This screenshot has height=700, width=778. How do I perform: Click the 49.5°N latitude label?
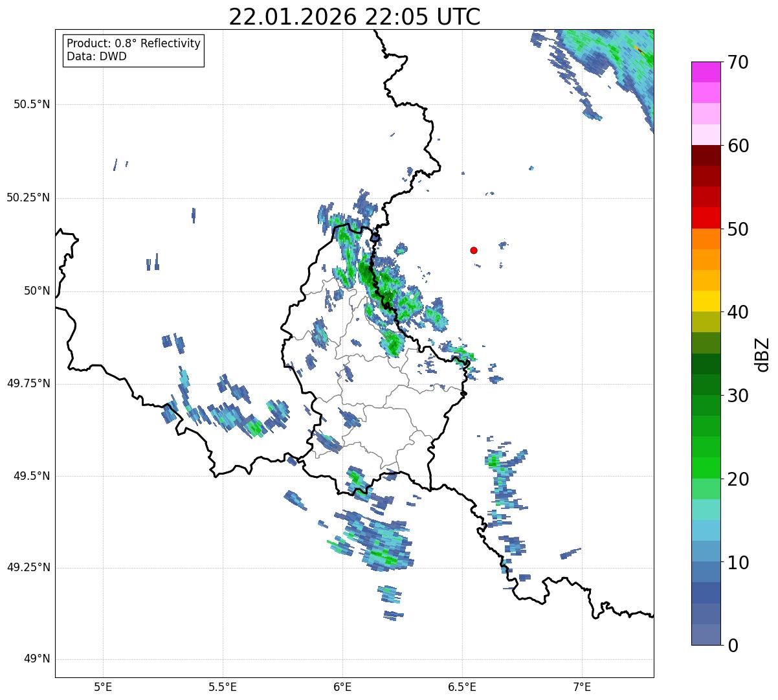pos(32,476)
